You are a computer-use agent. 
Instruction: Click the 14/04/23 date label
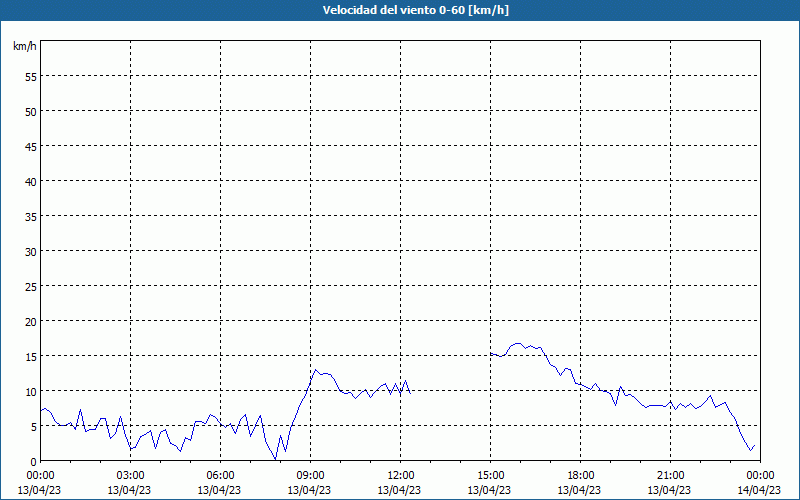tap(759, 490)
